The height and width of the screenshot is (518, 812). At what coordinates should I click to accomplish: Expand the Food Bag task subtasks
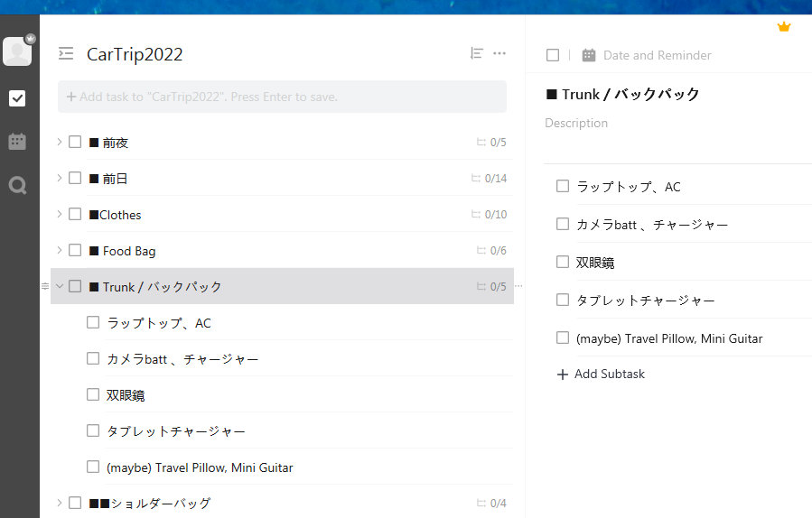[x=59, y=251]
